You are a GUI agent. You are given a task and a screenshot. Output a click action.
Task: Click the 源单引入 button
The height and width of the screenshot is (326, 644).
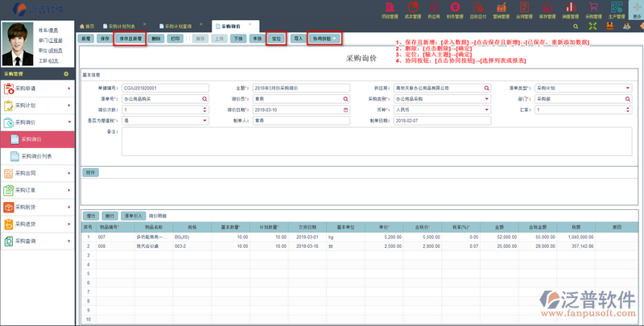click(133, 216)
